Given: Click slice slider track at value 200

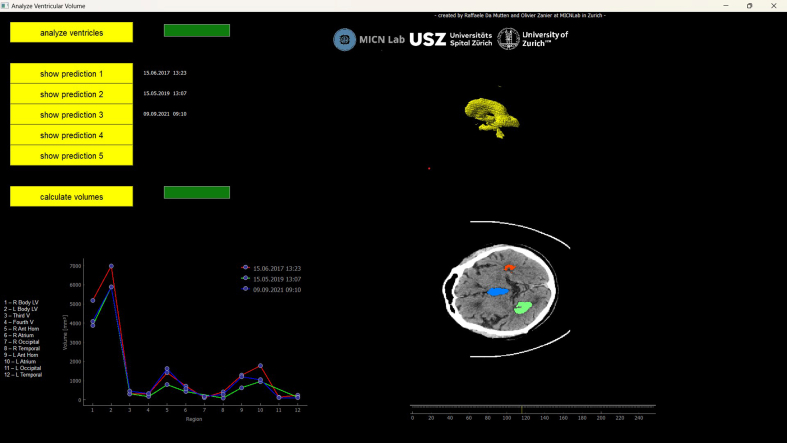Looking at the screenshot, I should (601, 409).
